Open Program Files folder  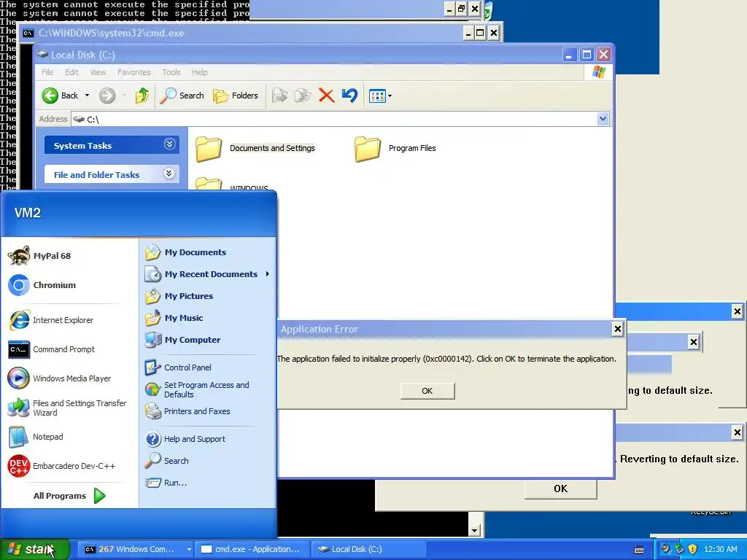pyautogui.click(x=395, y=148)
